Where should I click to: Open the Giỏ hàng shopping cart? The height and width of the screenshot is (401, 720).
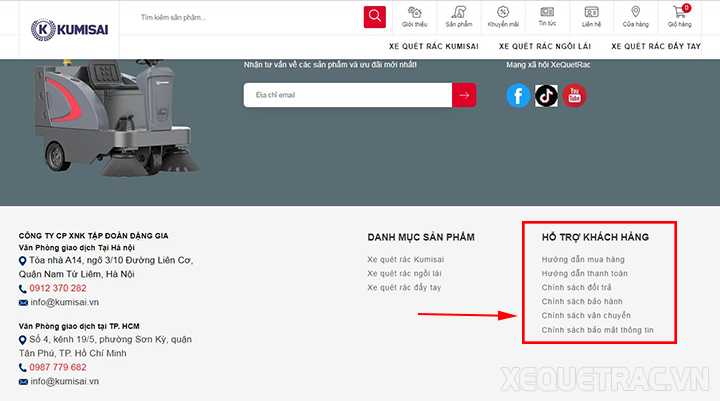pyautogui.click(x=681, y=16)
